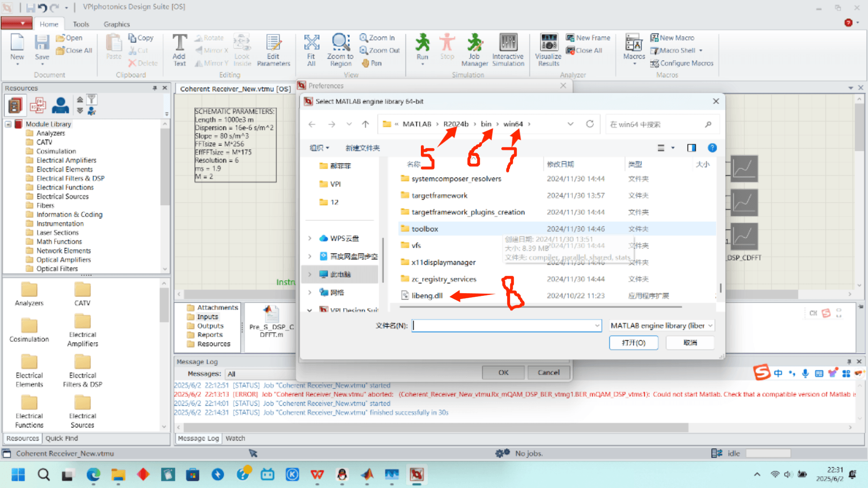This screenshot has width=868, height=488.
Task: Switch to the Tools ribbon tab
Action: pos(81,24)
